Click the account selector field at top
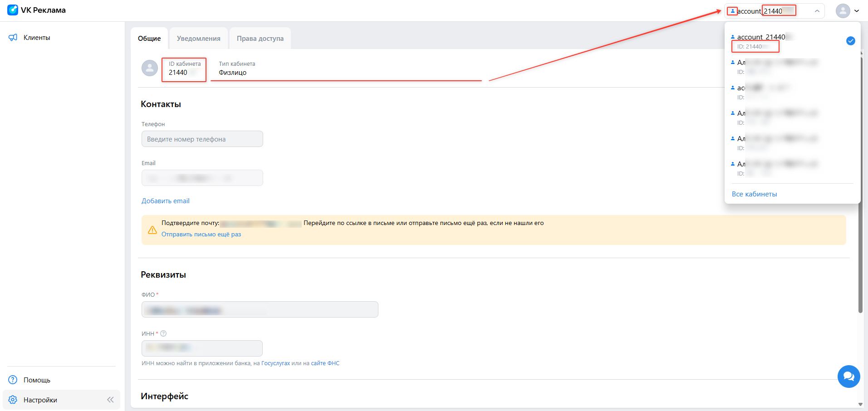 [774, 11]
